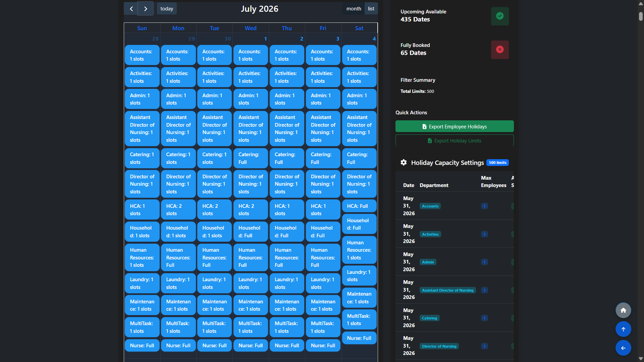This screenshot has width=644, height=362.
Task: Click Export Employee Holidays button
Action: coord(454,126)
